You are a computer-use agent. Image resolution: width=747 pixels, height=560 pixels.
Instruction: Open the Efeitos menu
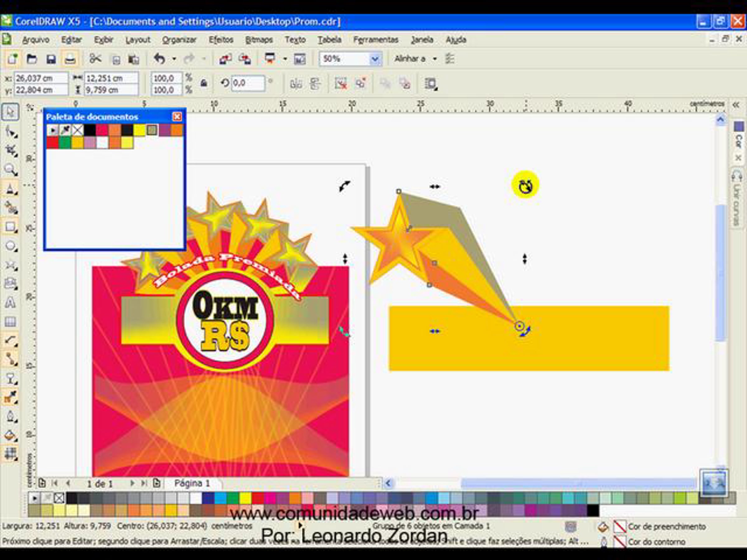[221, 40]
